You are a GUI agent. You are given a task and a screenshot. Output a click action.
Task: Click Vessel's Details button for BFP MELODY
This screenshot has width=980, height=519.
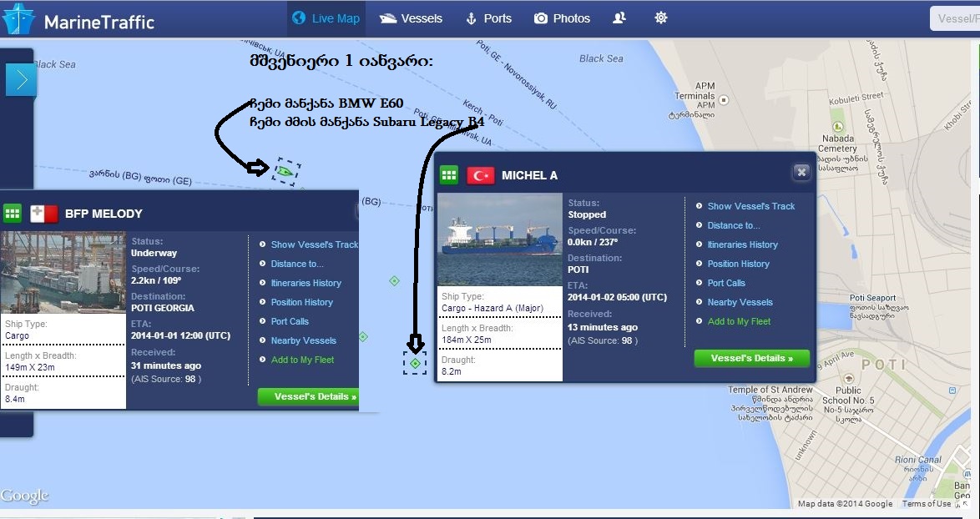pos(308,396)
